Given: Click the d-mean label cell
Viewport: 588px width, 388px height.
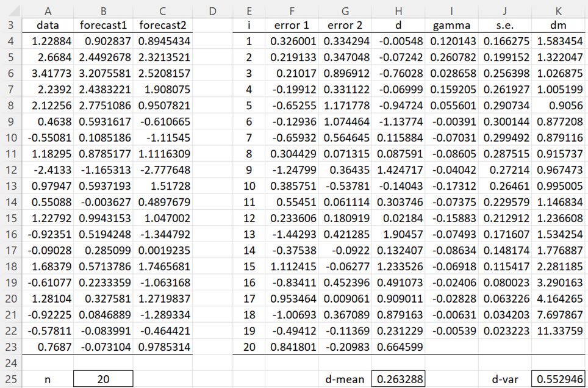Looking at the screenshot, I should [345, 379].
